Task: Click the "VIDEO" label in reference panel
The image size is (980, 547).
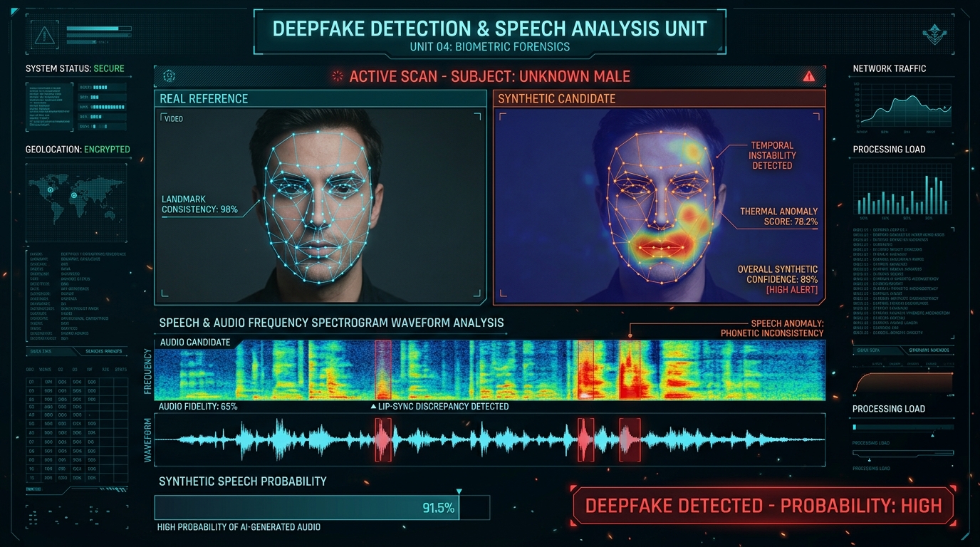Action: (x=174, y=119)
